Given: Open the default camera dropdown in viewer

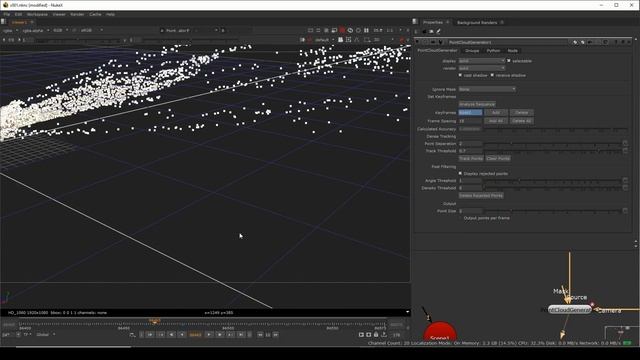Looking at the screenshot, I should [x=324, y=40].
